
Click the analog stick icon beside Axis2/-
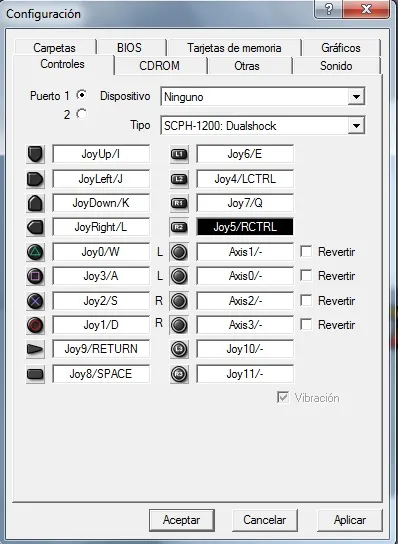(x=179, y=301)
